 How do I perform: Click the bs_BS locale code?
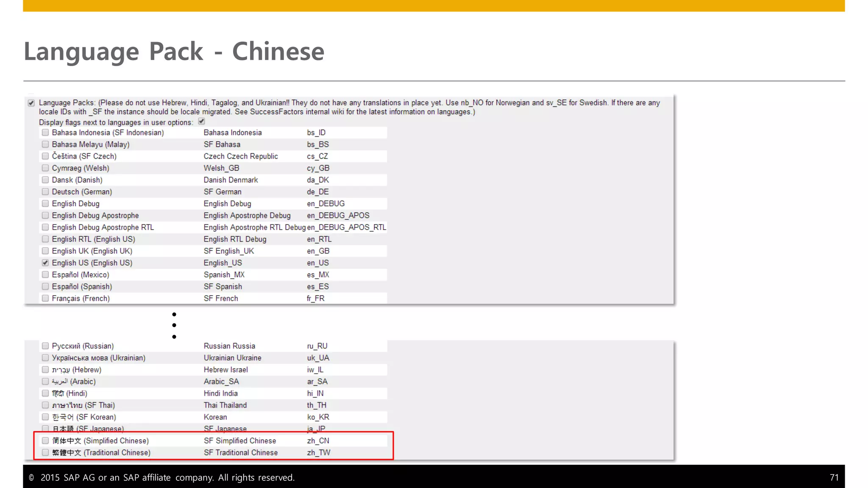tap(318, 145)
